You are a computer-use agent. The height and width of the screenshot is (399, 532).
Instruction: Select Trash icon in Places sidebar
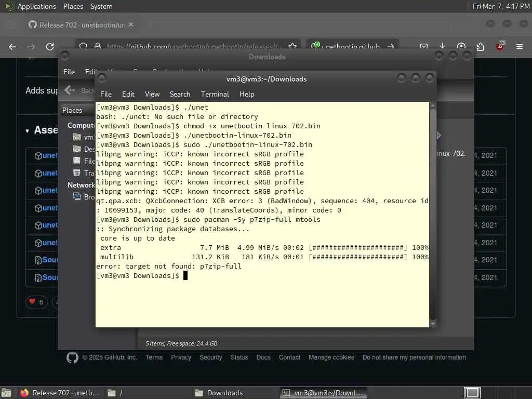(x=77, y=172)
